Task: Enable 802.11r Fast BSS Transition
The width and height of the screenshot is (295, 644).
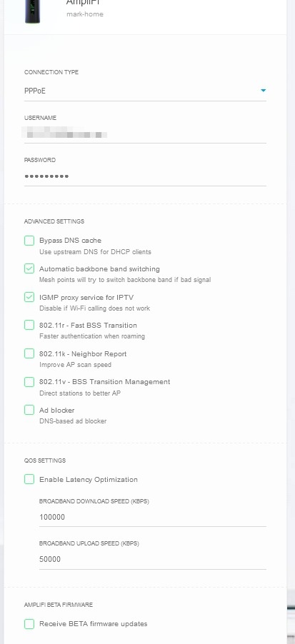Action: click(x=29, y=326)
